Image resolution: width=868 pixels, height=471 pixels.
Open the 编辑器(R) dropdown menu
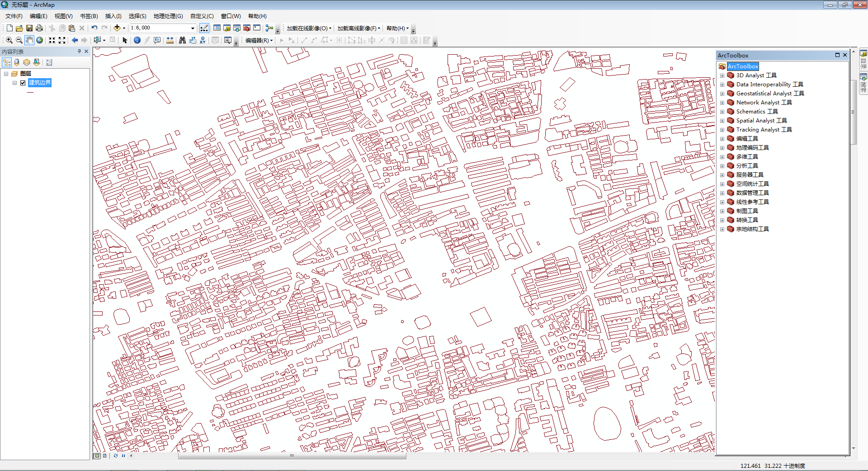click(x=259, y=40)
